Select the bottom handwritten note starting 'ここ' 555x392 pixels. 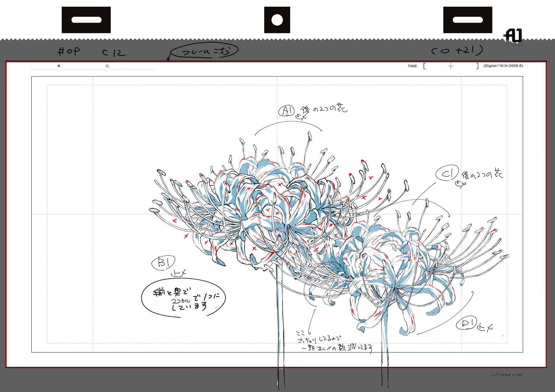tap(334, 341)
